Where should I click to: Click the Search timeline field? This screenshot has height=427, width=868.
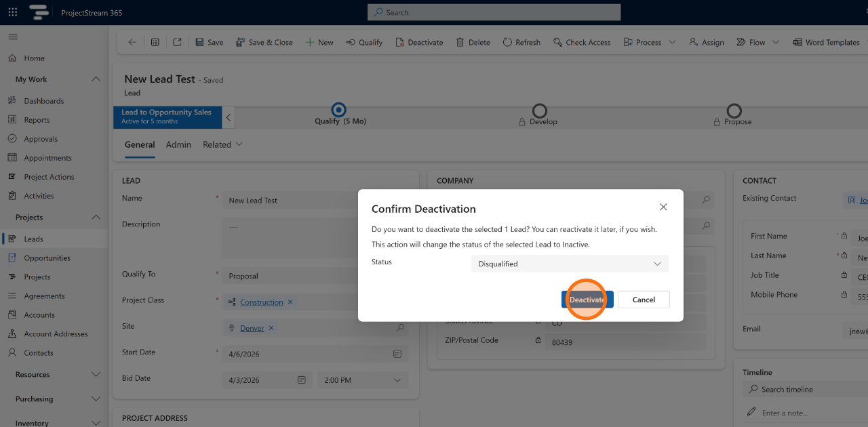coord(804,390)
